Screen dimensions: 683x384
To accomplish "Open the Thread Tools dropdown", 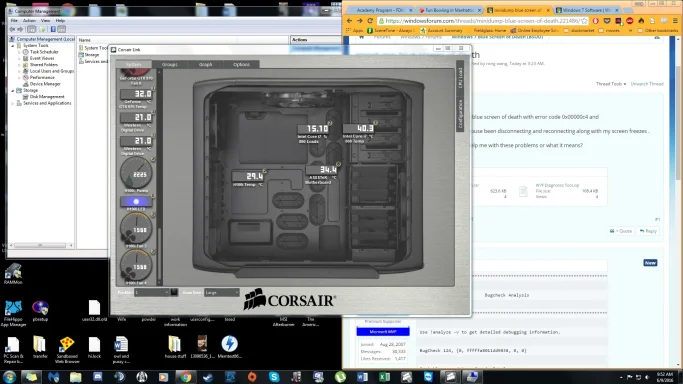I will [611, 84].
